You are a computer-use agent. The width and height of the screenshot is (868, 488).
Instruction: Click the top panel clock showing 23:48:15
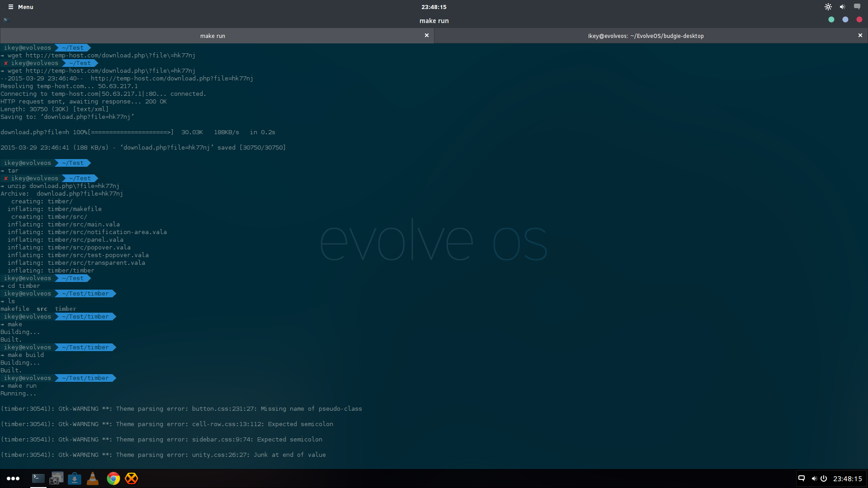pyautogui.click(x=434, y=7)
